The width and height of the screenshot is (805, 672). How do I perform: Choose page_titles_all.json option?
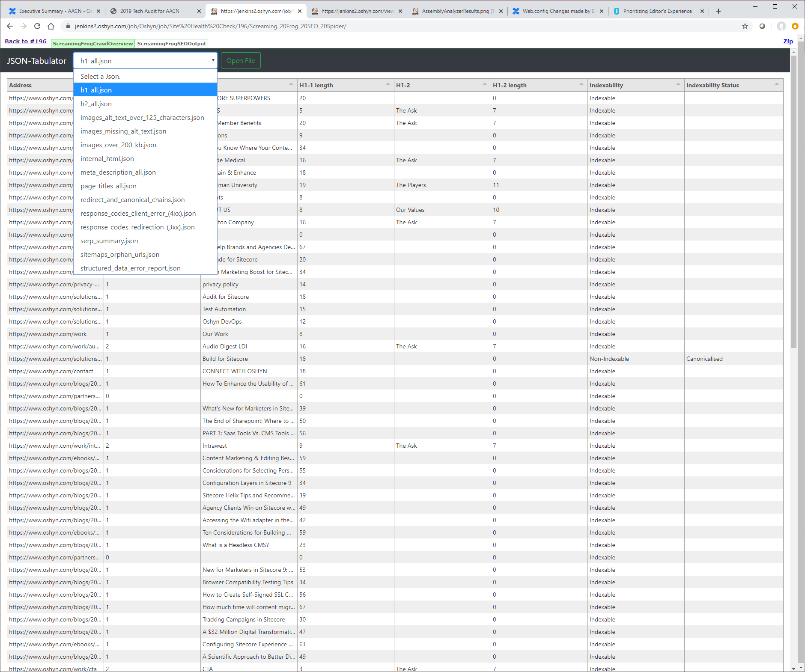point(145,186)
